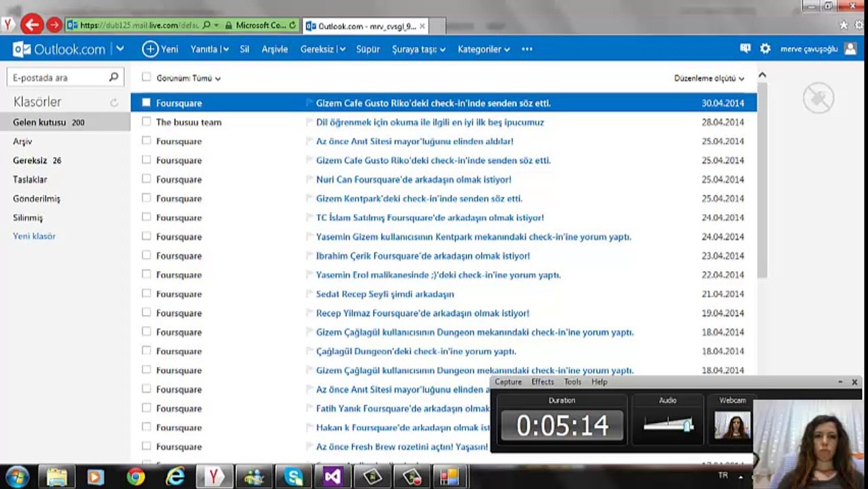Image resolution: width=868 pixels, height=489 pixels.
Task: Open the Gelen kutusu folder
Action: 65,122
